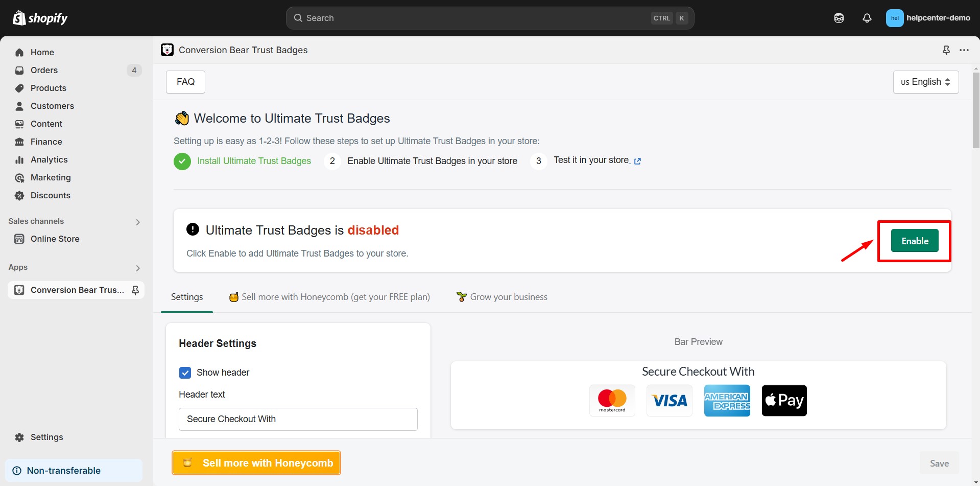Image resolution: width=980 pixels, height=486 pixels.
Task: Open the US English language dropdown
Action: point(925,82)
